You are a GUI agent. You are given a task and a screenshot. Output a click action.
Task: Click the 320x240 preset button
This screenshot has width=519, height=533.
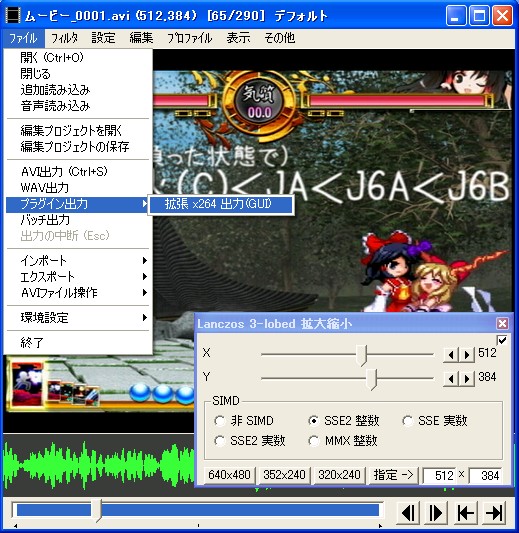tap(339, 475)
